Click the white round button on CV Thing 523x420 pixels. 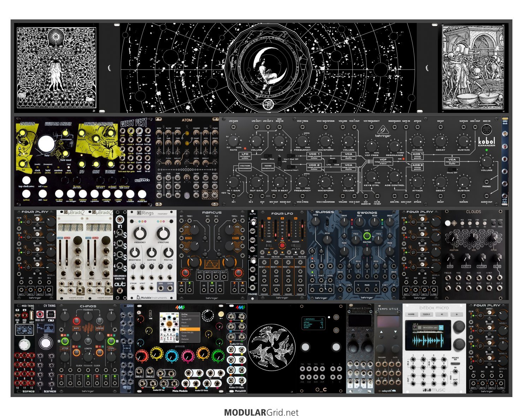pos(46,343)
